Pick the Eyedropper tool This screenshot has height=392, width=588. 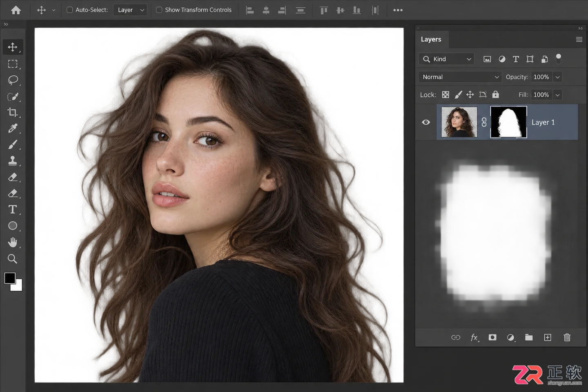[x=13, y=128]
